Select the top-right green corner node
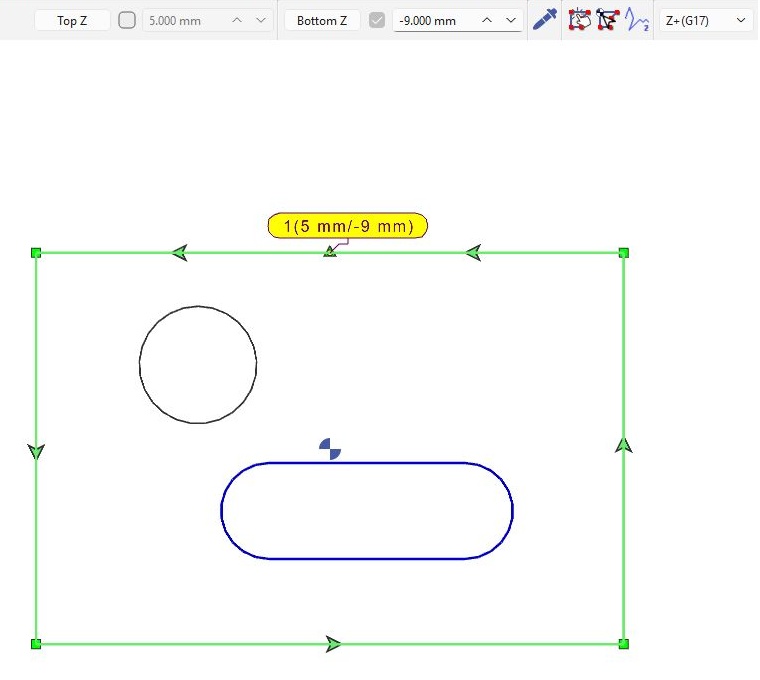 (x=624, y=253)
